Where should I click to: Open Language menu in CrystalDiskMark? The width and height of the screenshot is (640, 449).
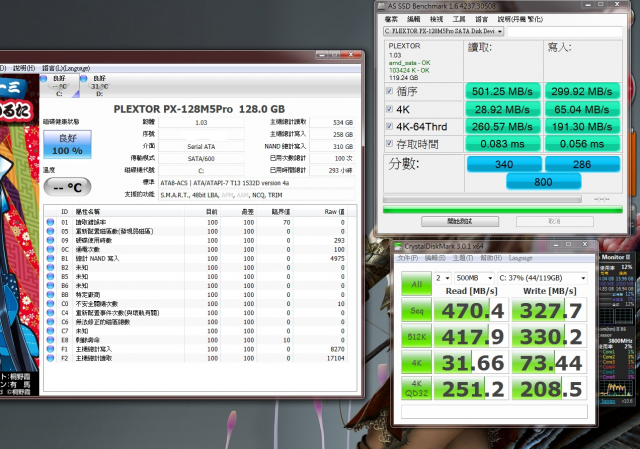(x=520, y=258)
